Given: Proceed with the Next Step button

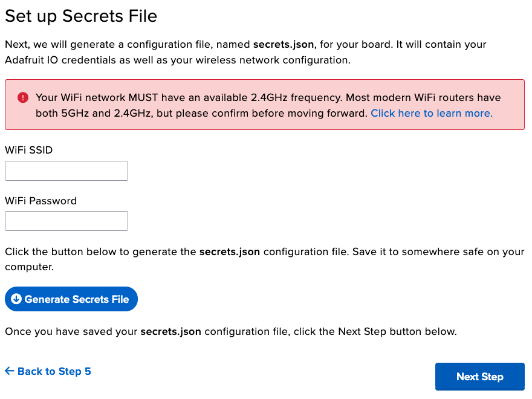Looking at the screenshot, I should [480, 377].
